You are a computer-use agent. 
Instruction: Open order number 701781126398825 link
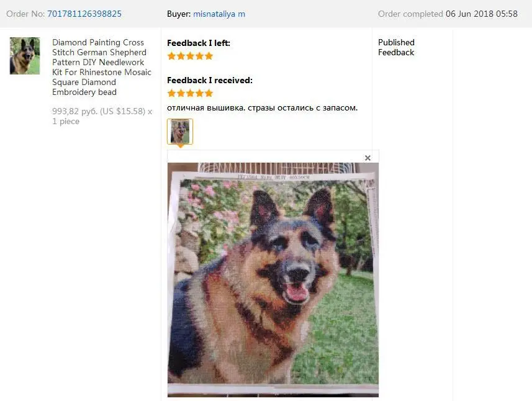(x=84, y=14)
